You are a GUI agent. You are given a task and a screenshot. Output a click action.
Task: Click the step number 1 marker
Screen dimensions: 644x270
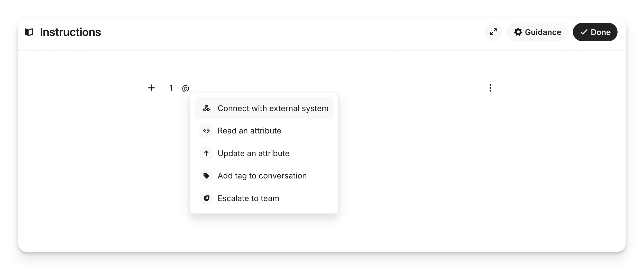pos(171,88)
